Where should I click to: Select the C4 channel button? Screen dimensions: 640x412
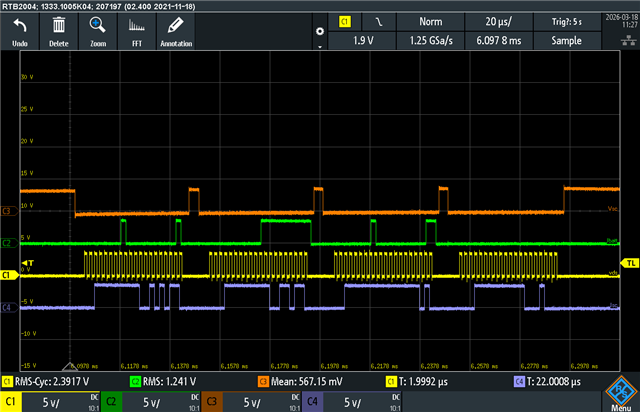pos(312,402)
